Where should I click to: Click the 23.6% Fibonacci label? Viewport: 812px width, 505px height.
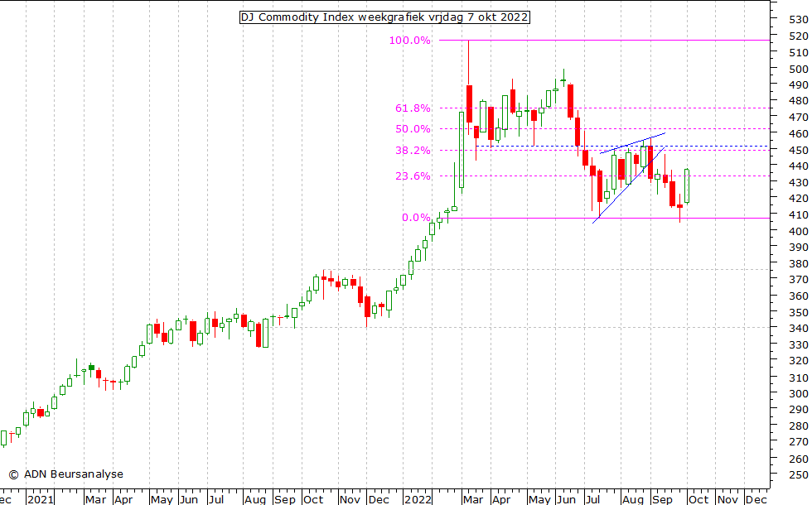pos(413,176)
